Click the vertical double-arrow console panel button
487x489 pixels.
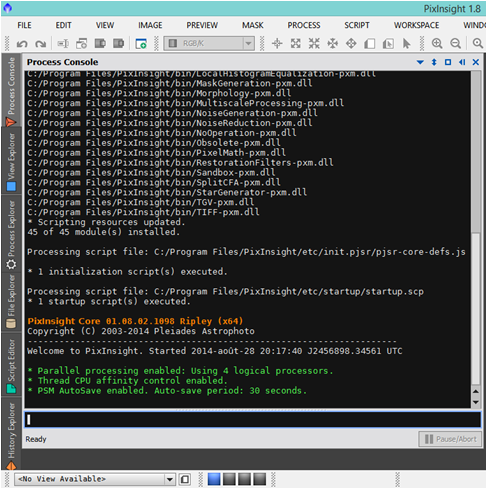coord(434,62)
